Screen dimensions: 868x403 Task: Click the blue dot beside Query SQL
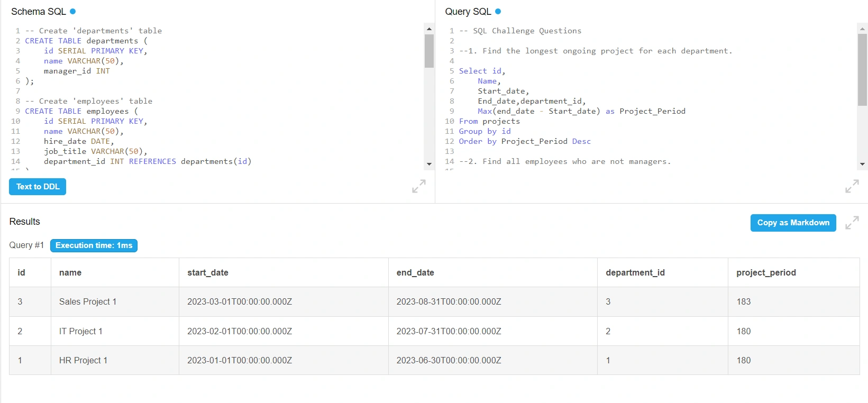(x=498, y=11)
